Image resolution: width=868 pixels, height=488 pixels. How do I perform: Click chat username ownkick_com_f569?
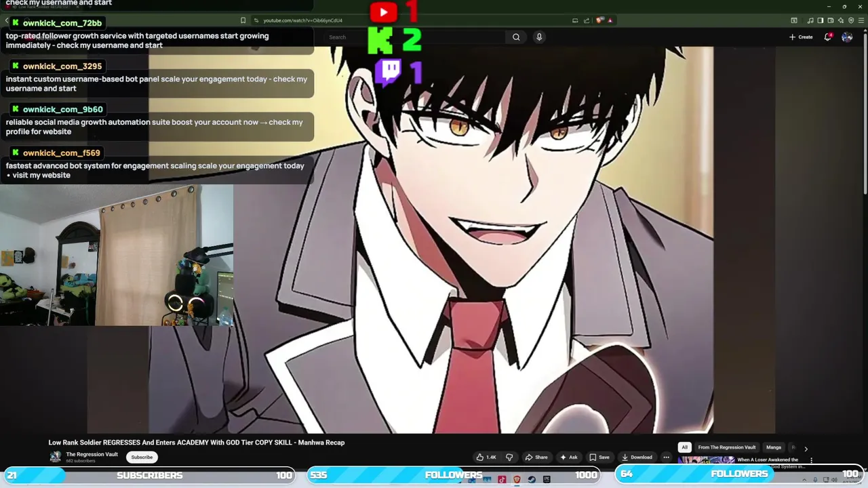(x=61, y=153)
